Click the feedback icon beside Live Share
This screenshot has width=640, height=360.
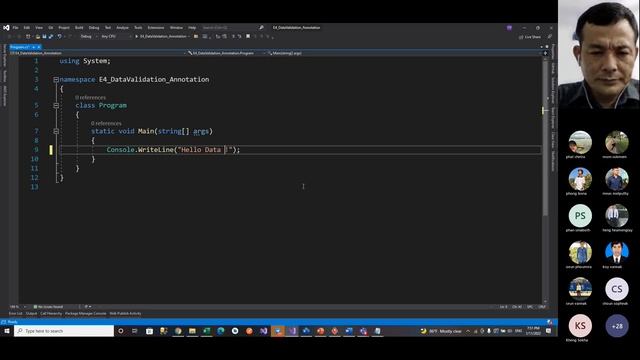[x=549, y=37]
